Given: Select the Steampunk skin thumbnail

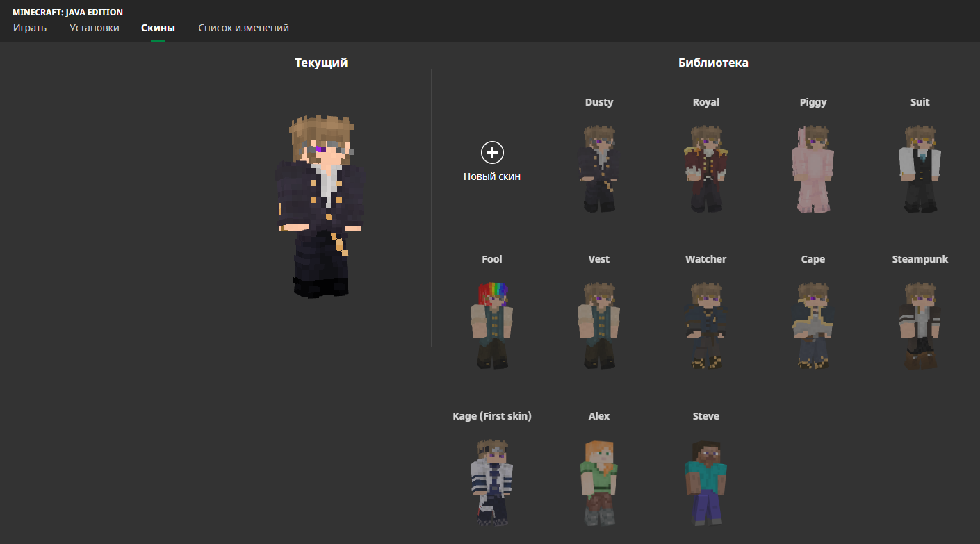Looking at the screenshot, I should click(920, 326).
